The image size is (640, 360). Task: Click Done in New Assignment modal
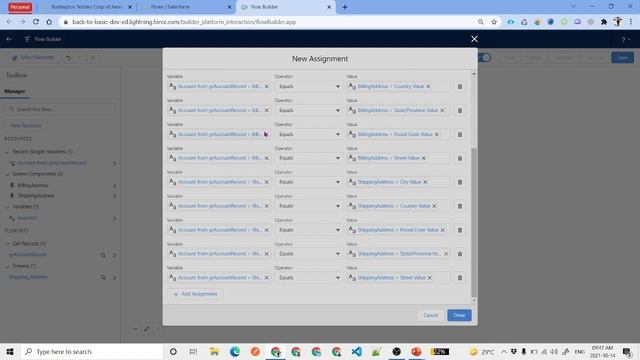(459, 315)
